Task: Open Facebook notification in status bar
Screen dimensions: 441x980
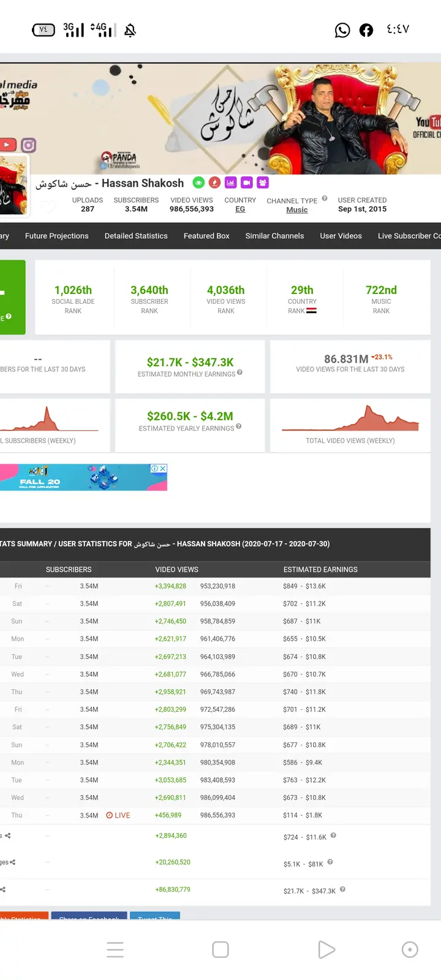Action: tap(366, 30)
